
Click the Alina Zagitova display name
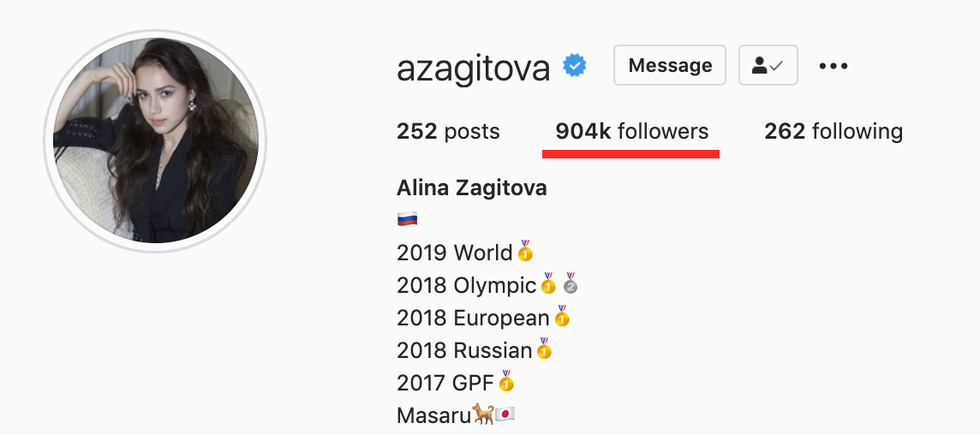click(x=472, y=188)
